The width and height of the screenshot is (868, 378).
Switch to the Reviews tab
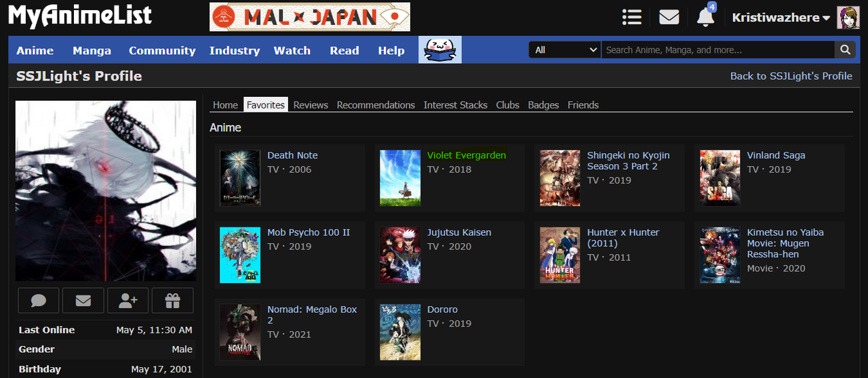[x=311, y=104]
